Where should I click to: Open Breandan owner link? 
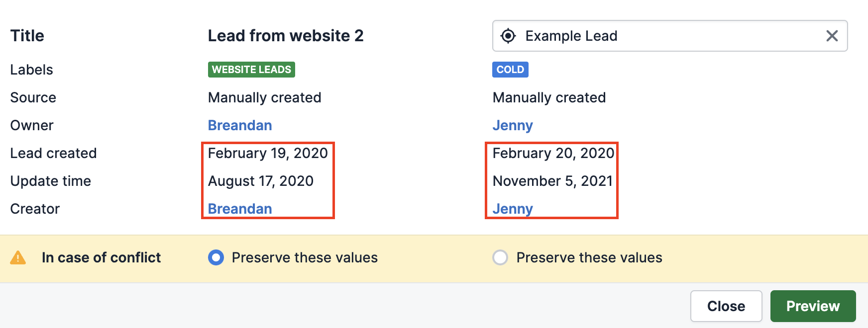pos(240,125)
